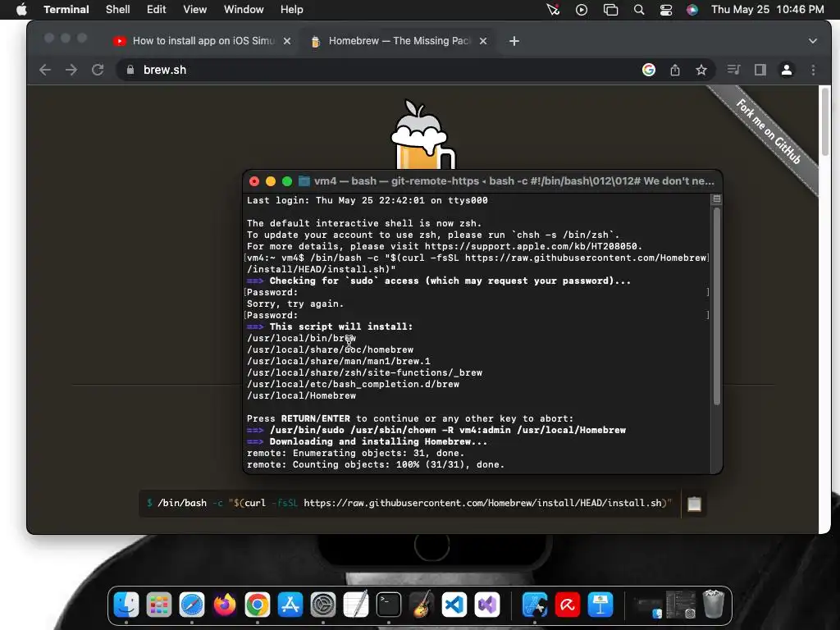This screenshot has height=630, width=840.
Task: Share this page using the share icon
Action: pos(675,70)
